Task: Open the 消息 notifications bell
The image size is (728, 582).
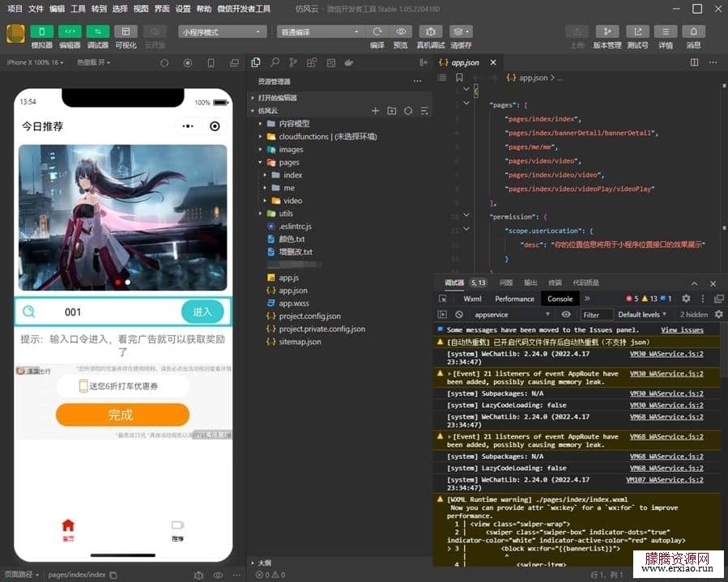Action: pyautogui.click(x=693, y=32)
